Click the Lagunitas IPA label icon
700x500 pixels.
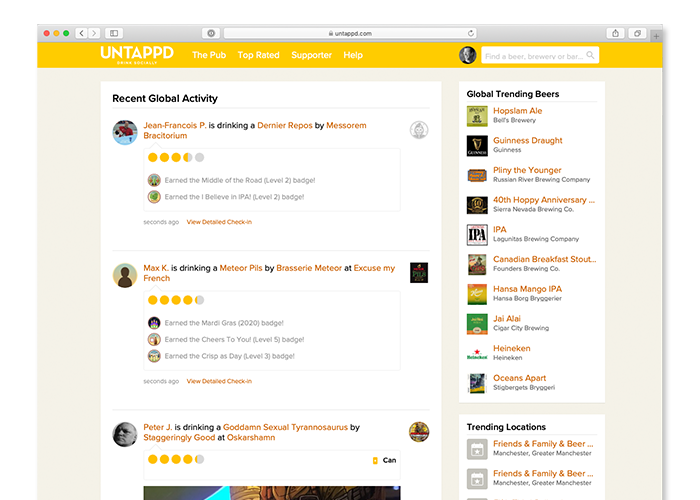pyautogui.click(x=477, y=235)
